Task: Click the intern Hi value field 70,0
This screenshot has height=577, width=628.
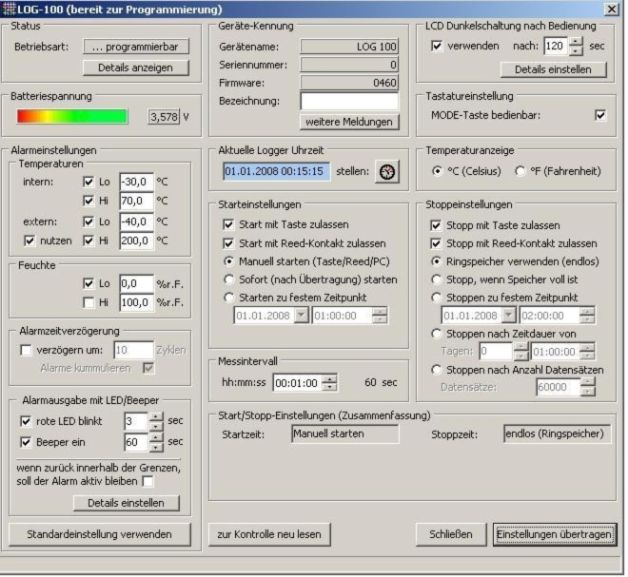Action: click(x=136, y=200)
